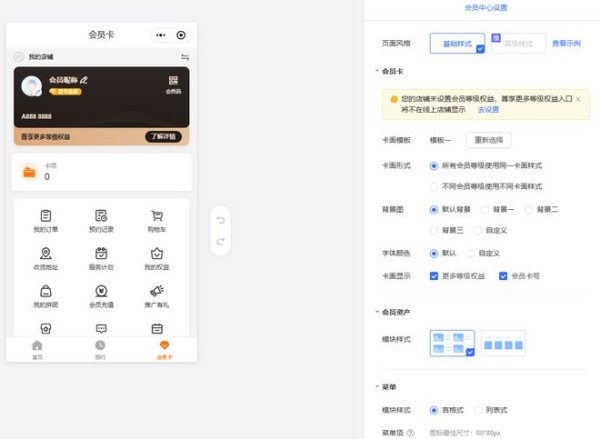Open the 会员码 QR code icon
Image resolution: width=600 pixels, height=439 pixels.
173,81
